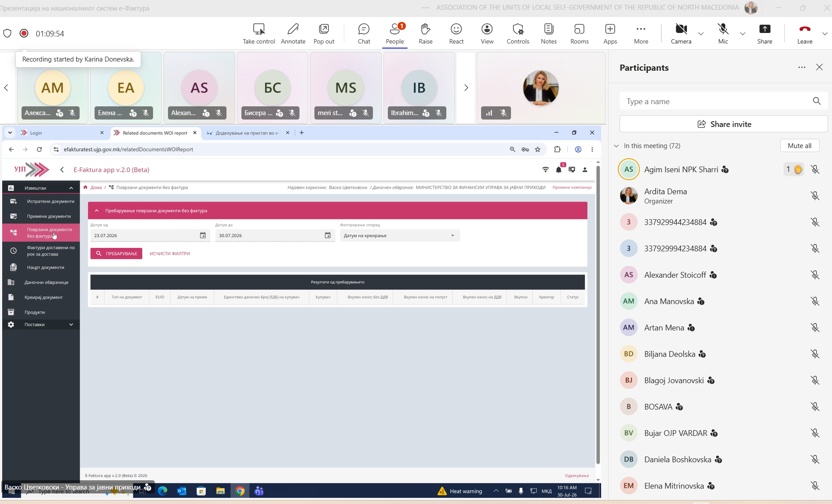Viewport: 832px width, 504px height.
Task: Toggle Biljana Deolska's microphone icon
Action: 815,354
